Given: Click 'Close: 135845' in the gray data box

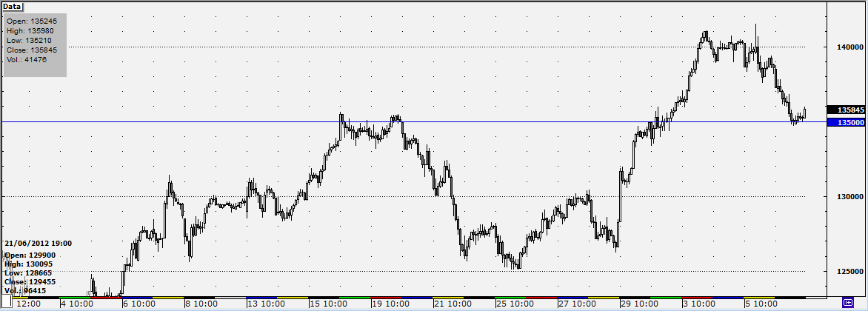Looking at the screenshot, I should point(31,50).
